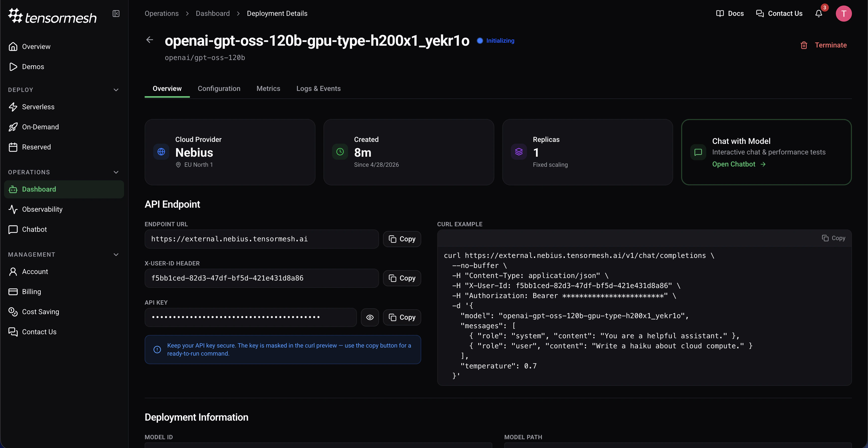868x448 pixels.
Task: Click the Chat with Model icon
Action: (x=698, y=152)
